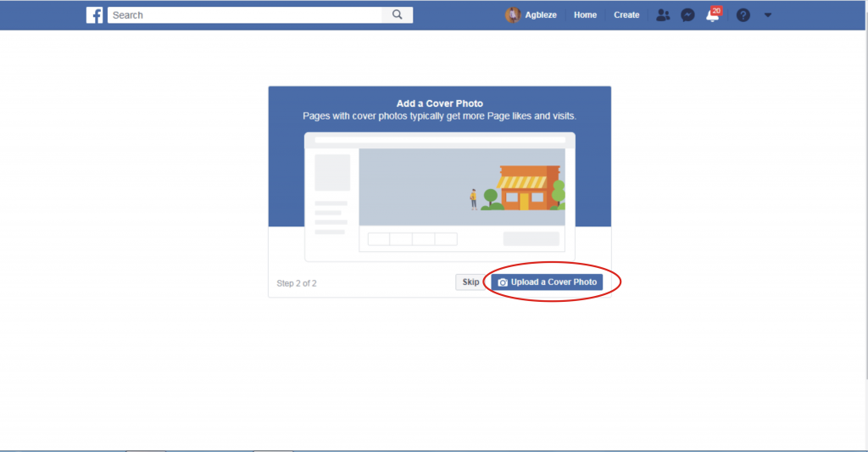Open the Messenger icon
The height and width of the screenshot is (452, 868).
[687, 15]
